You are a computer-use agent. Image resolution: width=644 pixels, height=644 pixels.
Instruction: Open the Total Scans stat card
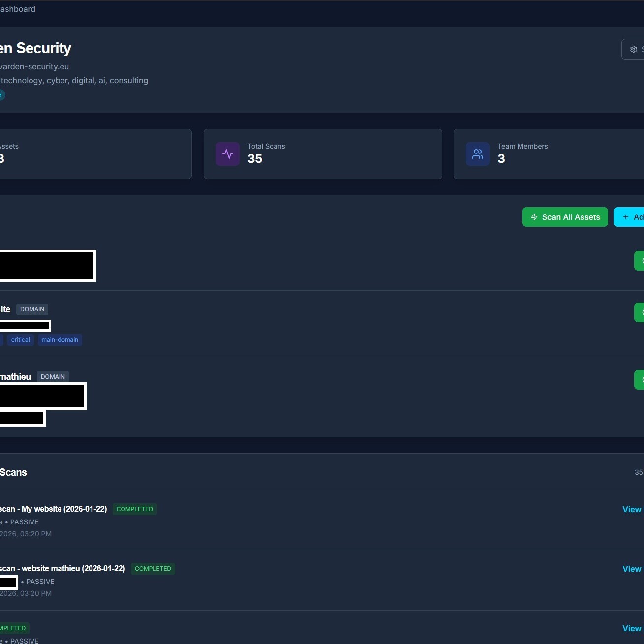(x=323, y=154)
